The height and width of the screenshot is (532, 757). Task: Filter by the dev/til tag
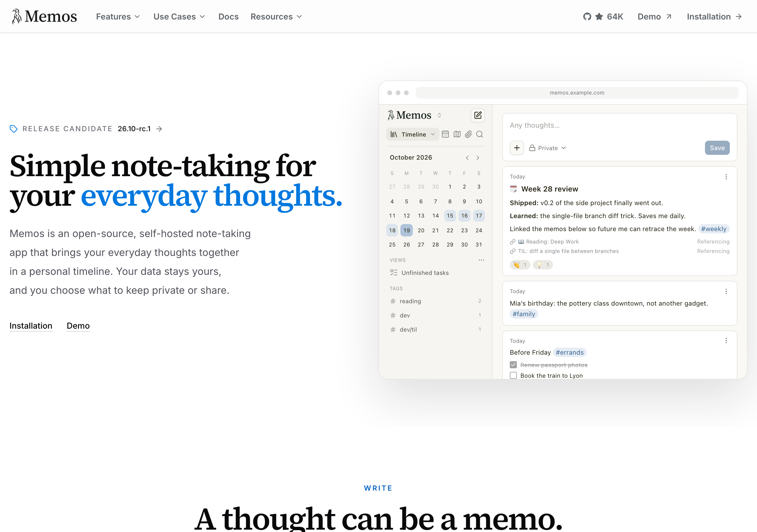435,329
